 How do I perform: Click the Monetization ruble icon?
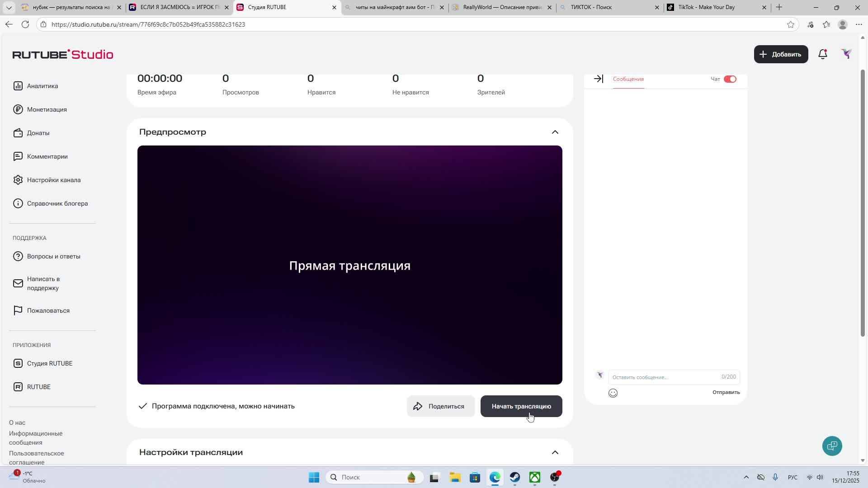coord(18,109)
